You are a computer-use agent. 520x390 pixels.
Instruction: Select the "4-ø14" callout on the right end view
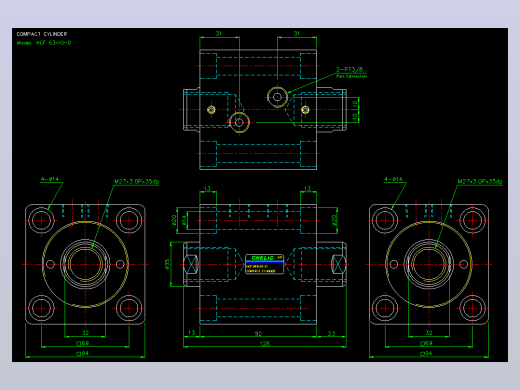[x=393, y=179]
